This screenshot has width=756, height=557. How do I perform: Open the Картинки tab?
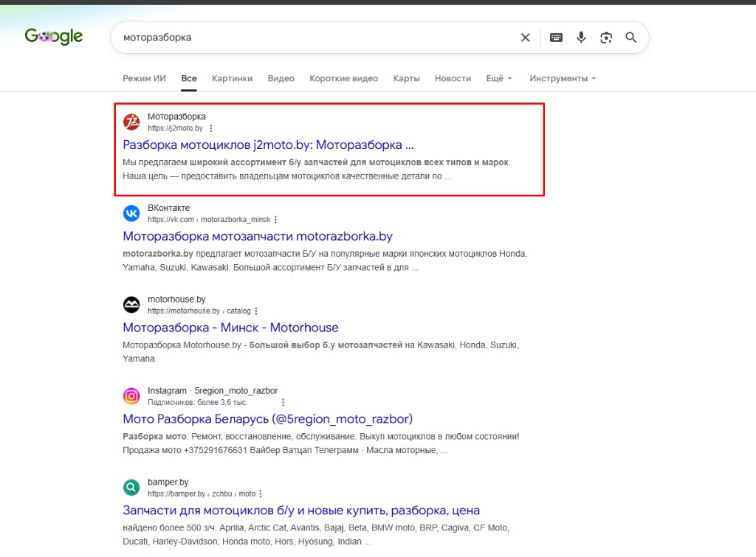pos(232,78)
